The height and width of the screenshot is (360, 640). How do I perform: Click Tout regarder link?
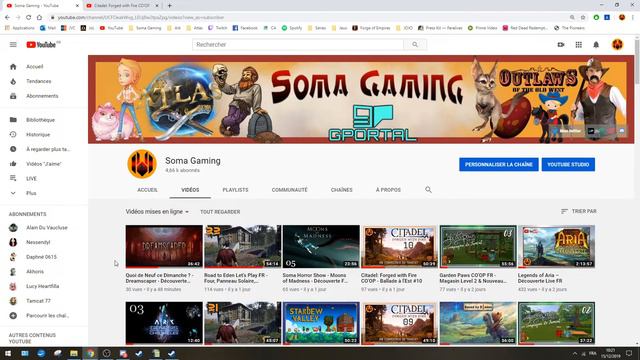(220, 212)
